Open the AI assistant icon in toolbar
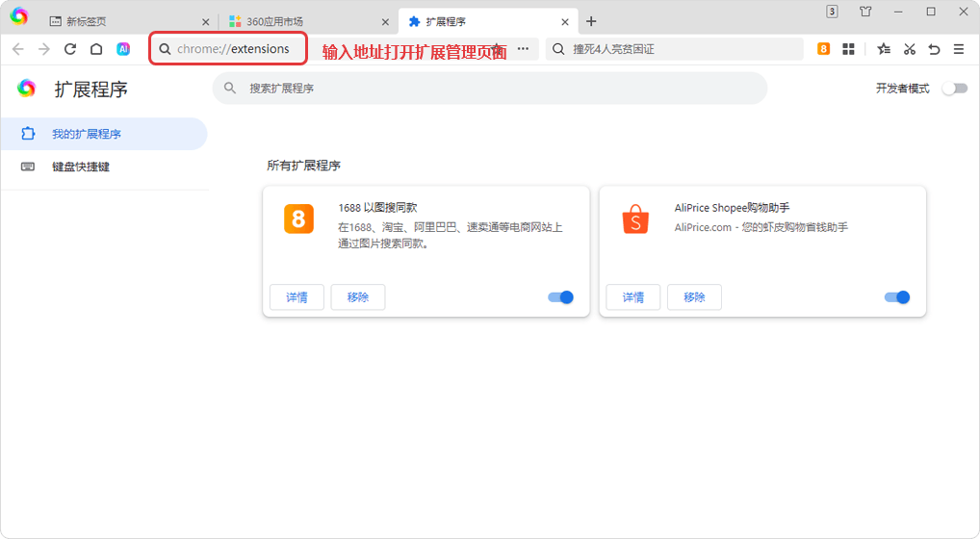 (123, 49)
